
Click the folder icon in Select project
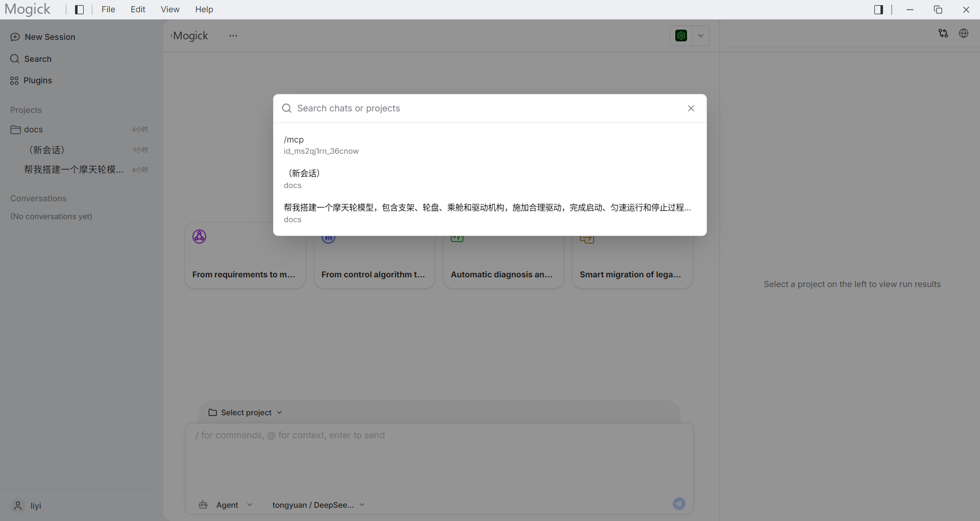(213, 413)
